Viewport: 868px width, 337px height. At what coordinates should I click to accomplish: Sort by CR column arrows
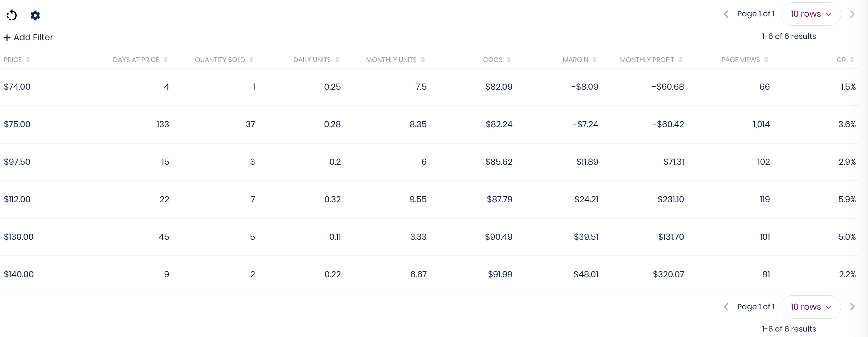click(852, 60)
